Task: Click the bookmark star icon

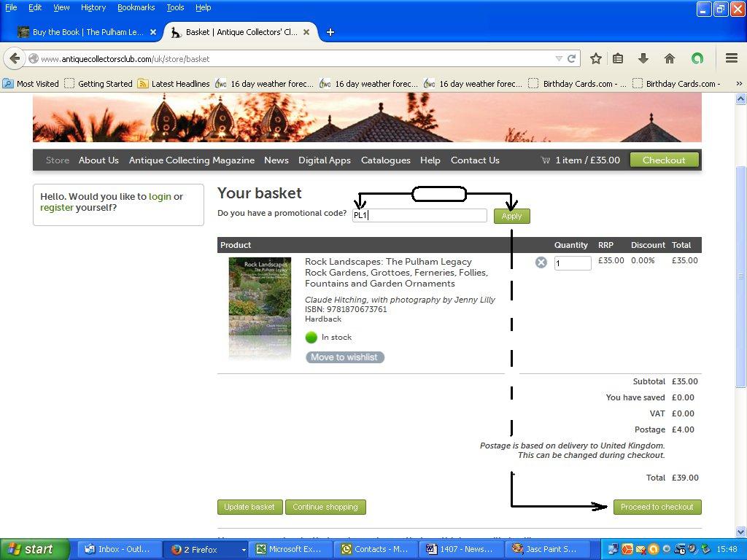Action: coord(596,58)
